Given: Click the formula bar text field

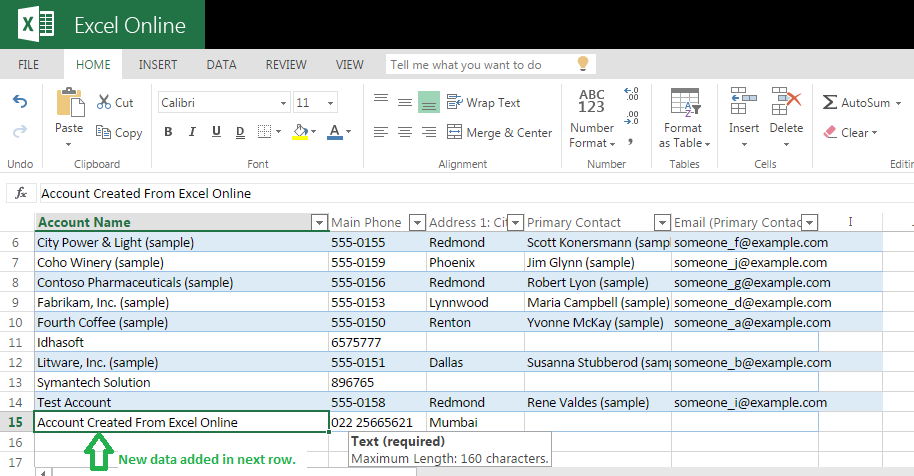Looking at the screenshot, I should pos(476,193).
